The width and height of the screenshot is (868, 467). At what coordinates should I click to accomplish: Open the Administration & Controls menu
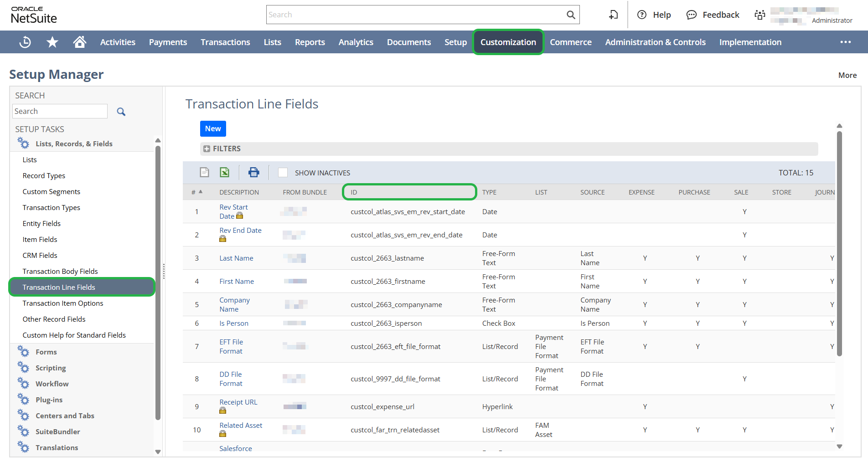[655, 42]
